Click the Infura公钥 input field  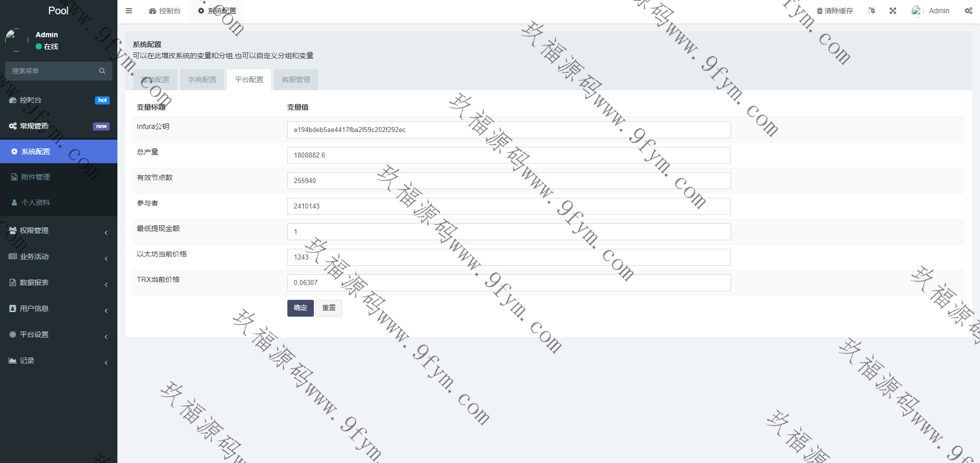(508, 130)
